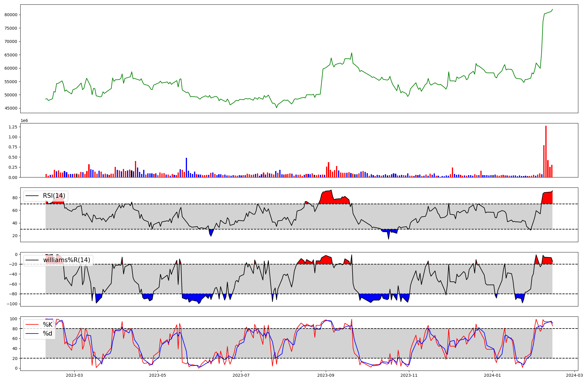Image resolution: width=588 pixels, height=382 pixels.
Task: Select the 2023-09 date tick label
Action: point(326,375)
